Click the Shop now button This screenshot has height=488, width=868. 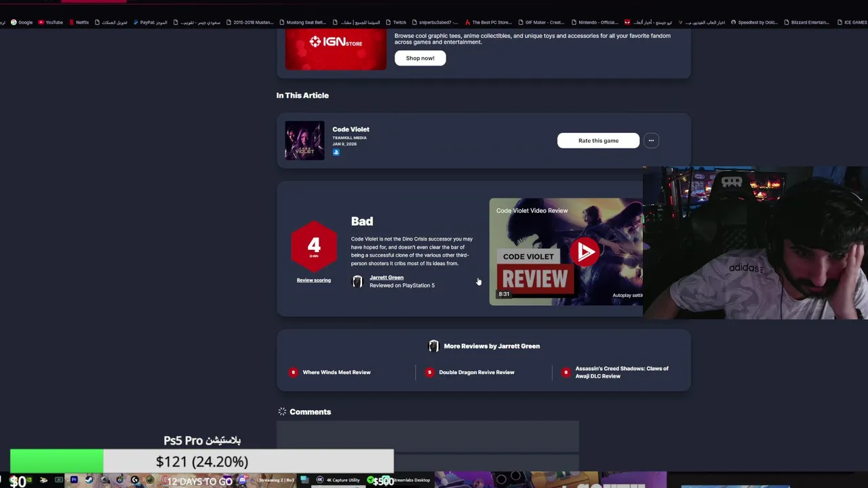click(420, 58)
